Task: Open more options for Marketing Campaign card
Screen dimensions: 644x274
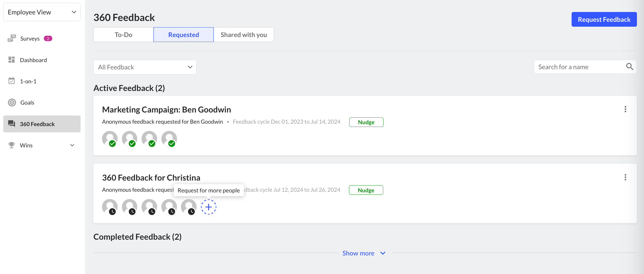Action: (625, 109)
